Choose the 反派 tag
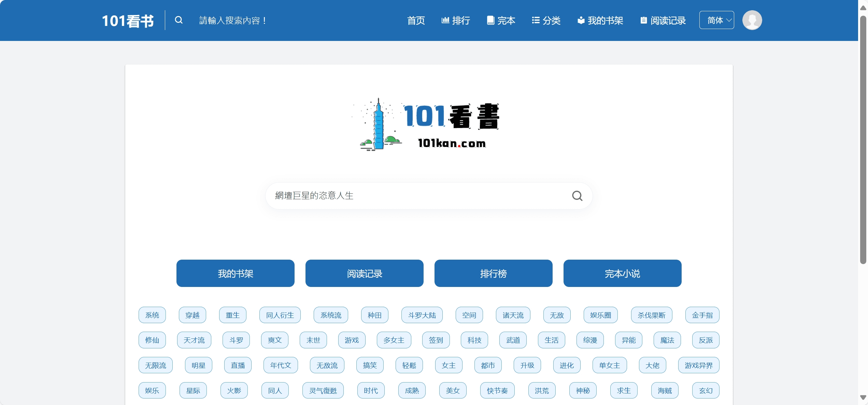868x405 pixels. pyautogui.click(x=706, y=340)
